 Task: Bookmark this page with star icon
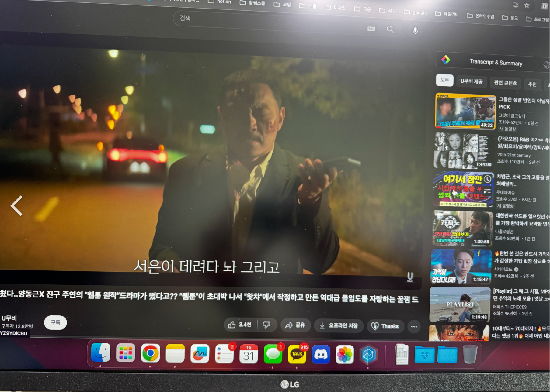click(x=527, y=5)
